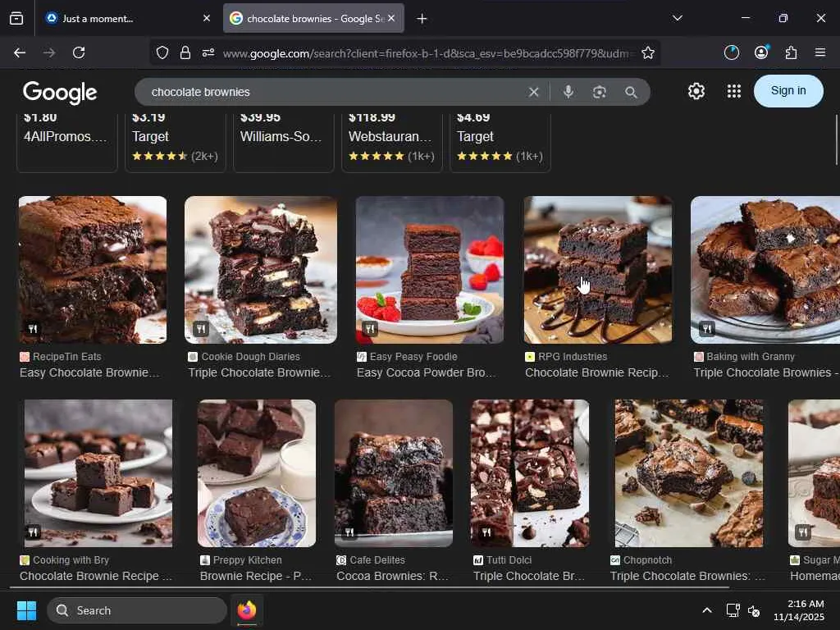Open the Cafe Delites brownie image

pyautogui.click(x=394, y=473)
